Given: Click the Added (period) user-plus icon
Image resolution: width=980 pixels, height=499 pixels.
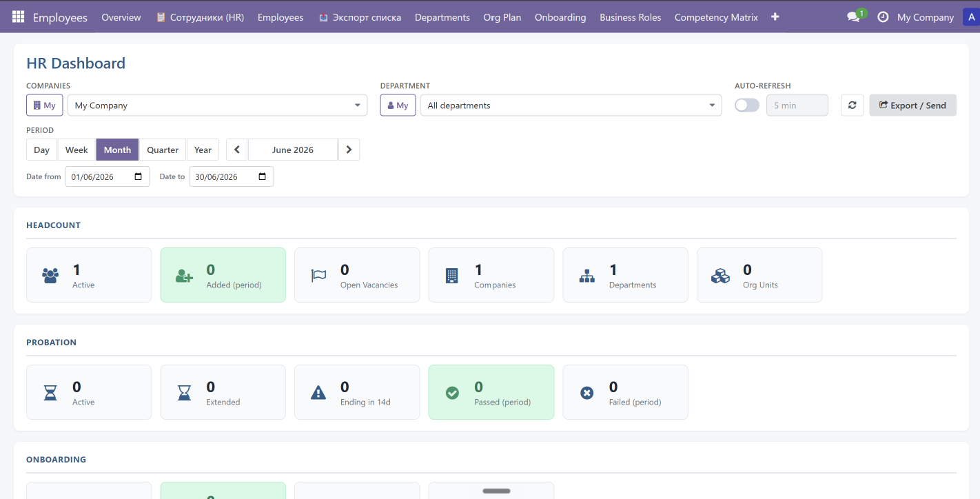Looking at the screenshot, I should pos(184,276).
